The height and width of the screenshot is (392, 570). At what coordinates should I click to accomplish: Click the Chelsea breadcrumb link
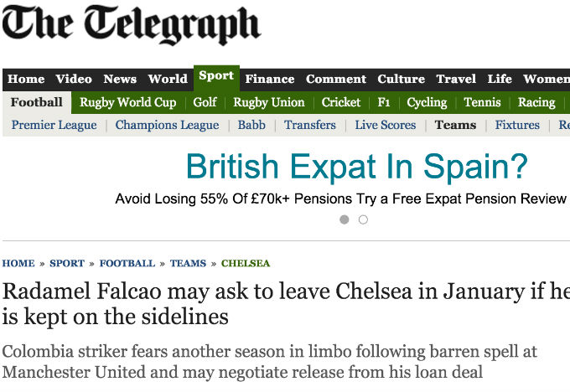pyautogui.click(x=246, y=263)
